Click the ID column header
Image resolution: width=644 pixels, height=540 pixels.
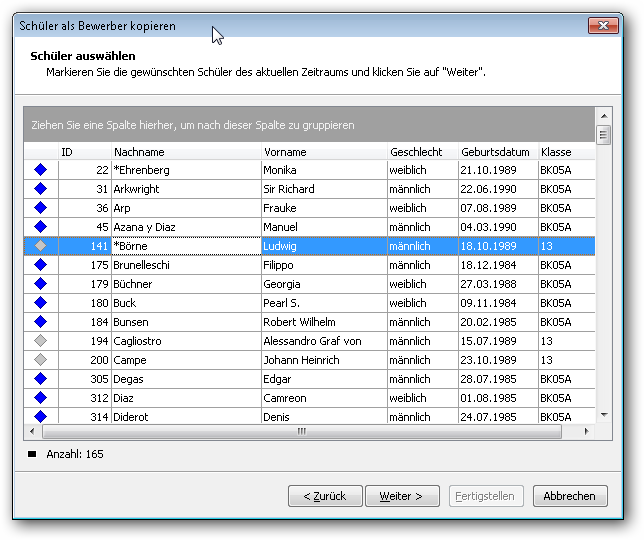[x=84, y=152]
